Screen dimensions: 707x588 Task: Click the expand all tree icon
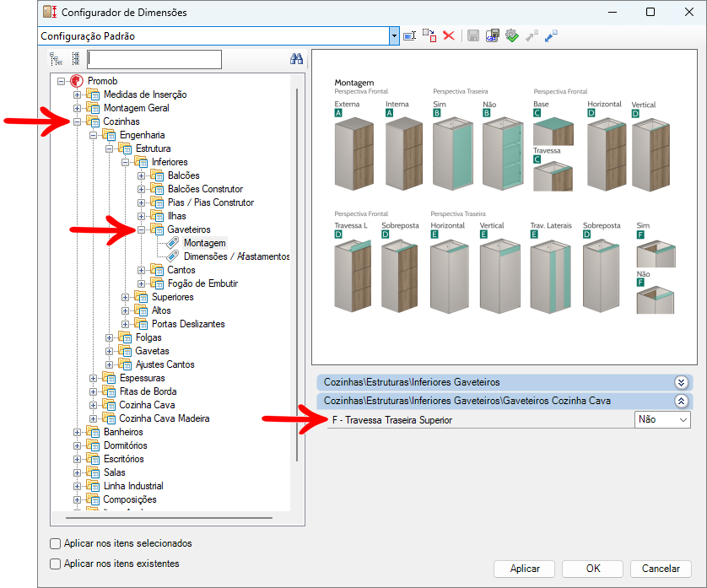coord(57,59)
